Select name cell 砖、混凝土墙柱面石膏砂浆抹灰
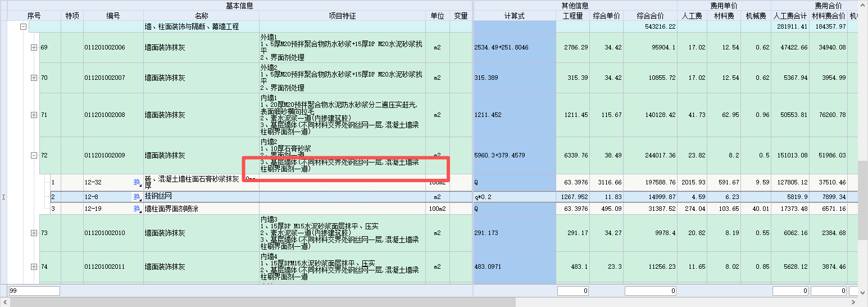The width and height of the screenshot is (868, 307). (x=201, y=182)
